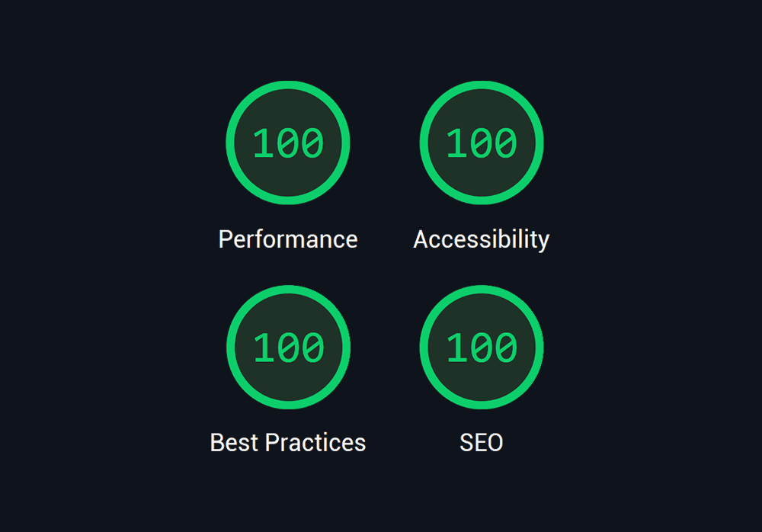Click the last zero in Best Practices score
The width and height of the screenshot is (762, 532).
(313, 348)
